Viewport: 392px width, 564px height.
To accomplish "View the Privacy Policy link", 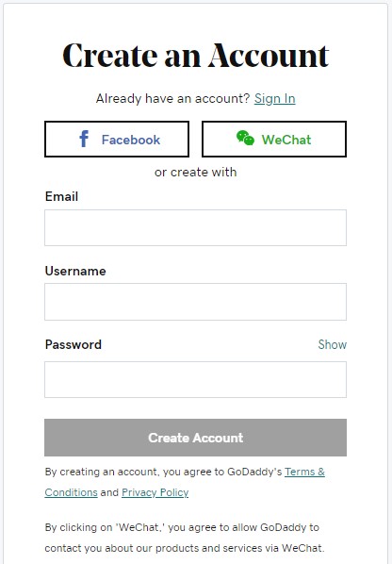I will pos(155,492).
